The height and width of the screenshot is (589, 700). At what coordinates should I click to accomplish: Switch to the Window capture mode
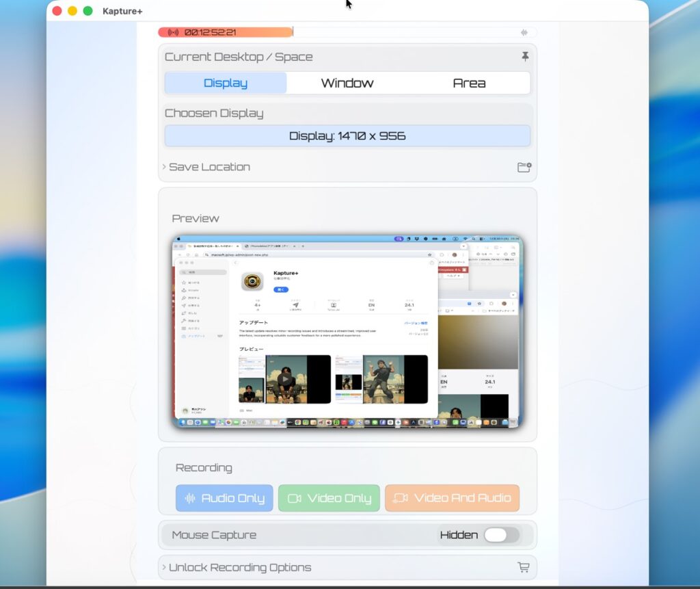click(x=347, y=83)
